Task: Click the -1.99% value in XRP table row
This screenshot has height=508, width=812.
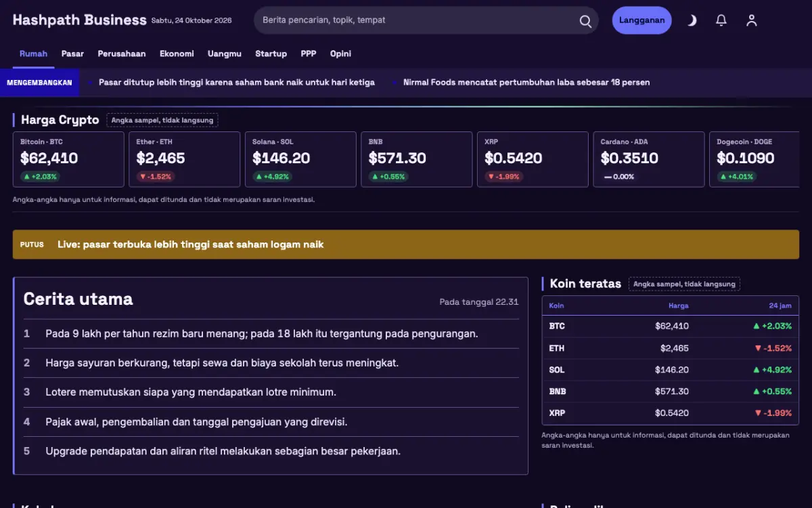Action: tap(773, 413)
